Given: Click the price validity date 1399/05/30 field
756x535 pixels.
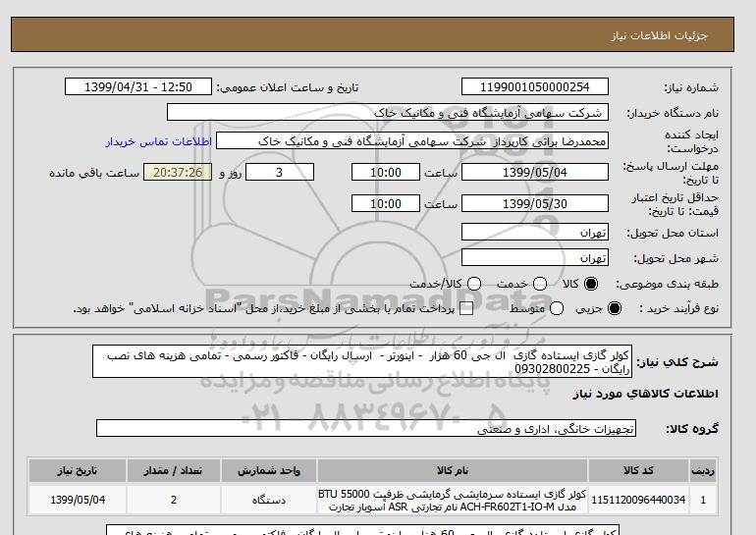Looking at the screenshot, I should (535, 203).
